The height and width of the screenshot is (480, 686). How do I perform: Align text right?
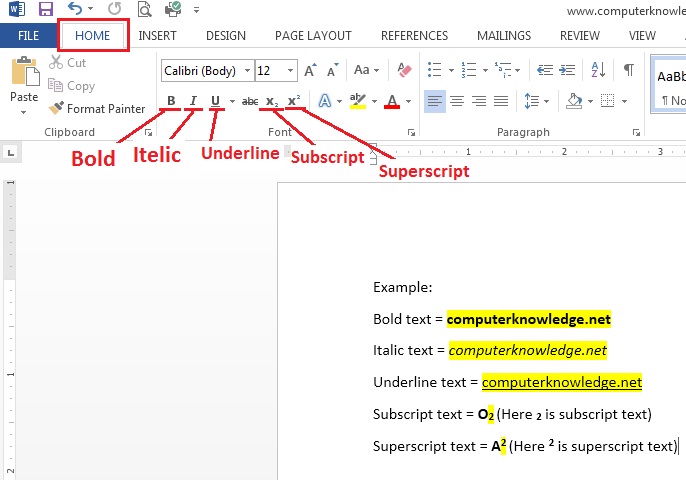click(x=479, y=101)
